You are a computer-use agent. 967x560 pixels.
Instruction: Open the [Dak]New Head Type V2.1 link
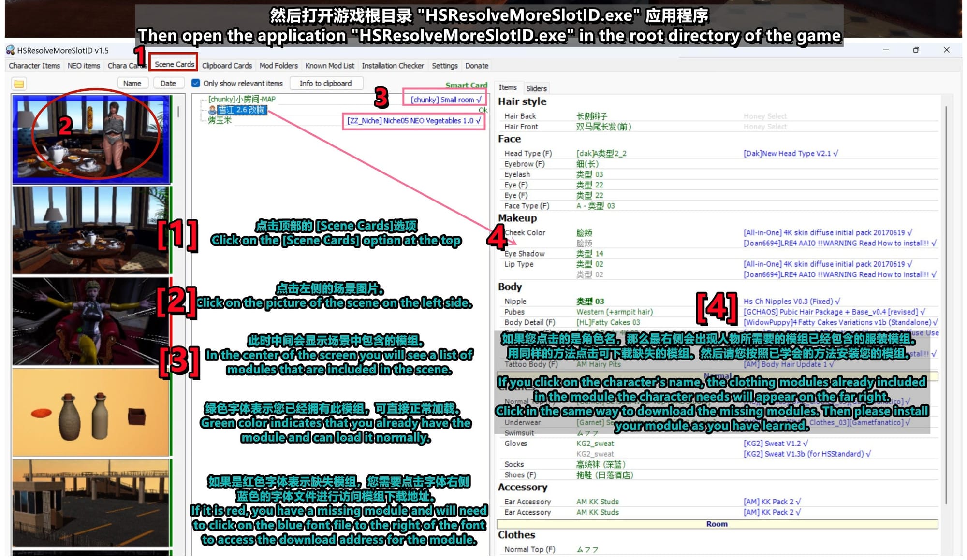coord(791,154)
